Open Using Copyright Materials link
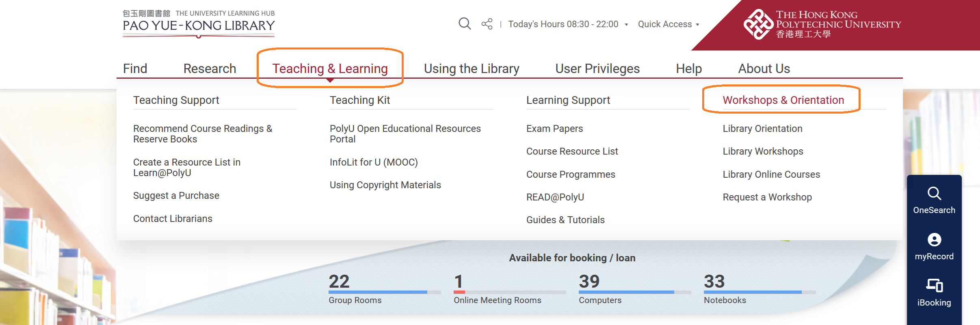 pos(385,185)
